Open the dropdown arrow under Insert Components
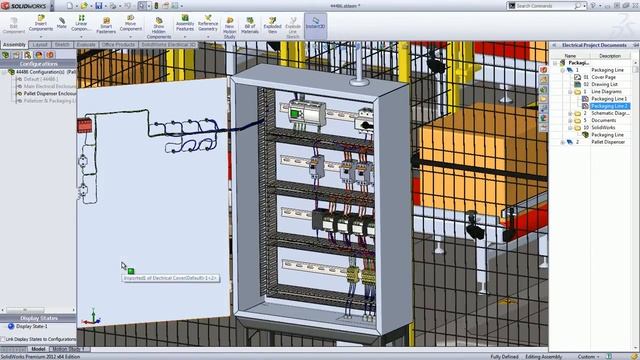640x360 pixels. [x=41, y=36]
